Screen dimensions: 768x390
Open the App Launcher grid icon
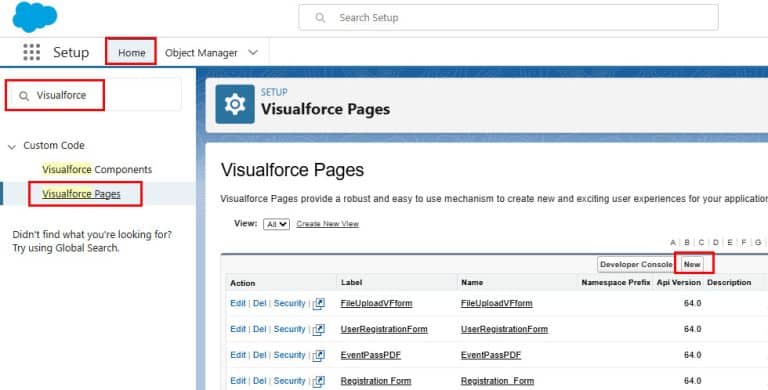pyautogui.click(x=32, y=52)
